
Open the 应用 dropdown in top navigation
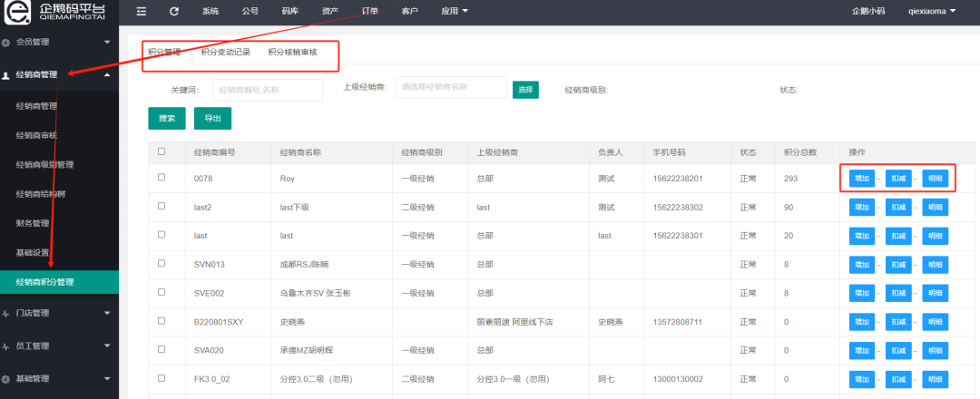pos(455,11)
